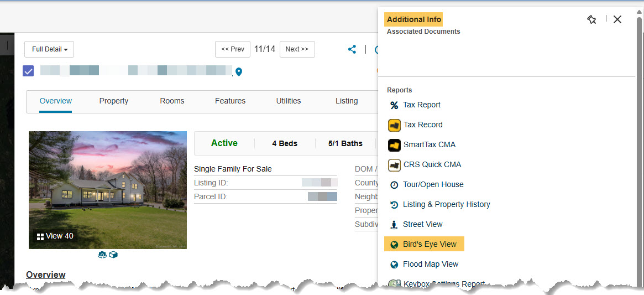644x295 pixels.
Task: Click the Tax Report percent icon
Action: pos(394,106)
